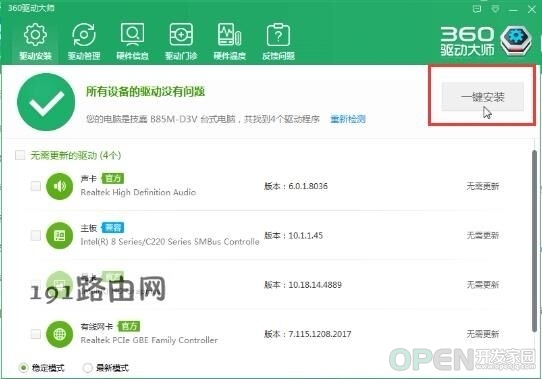Click the driver list vertical scrollbar

(x=534, y=241)
